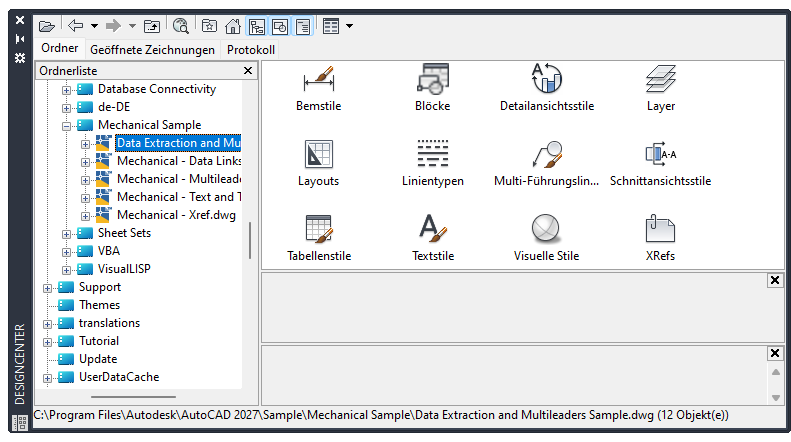Toggle the Preview pane button
This screenshot has width=791, height=442.
coord(280,26)
